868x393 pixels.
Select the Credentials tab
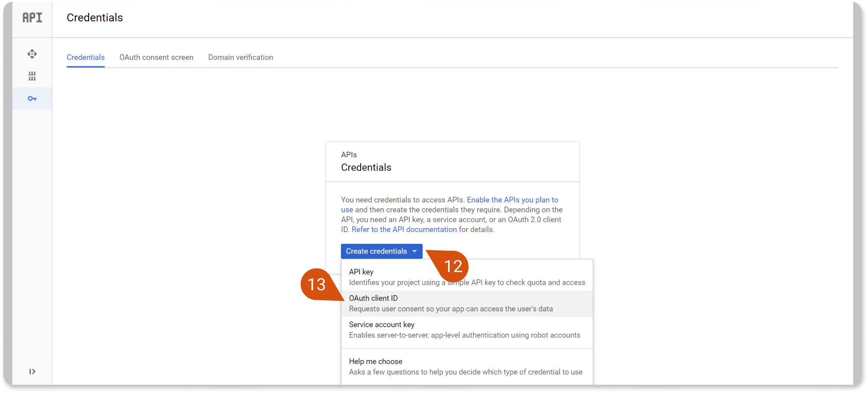[85, 57]
